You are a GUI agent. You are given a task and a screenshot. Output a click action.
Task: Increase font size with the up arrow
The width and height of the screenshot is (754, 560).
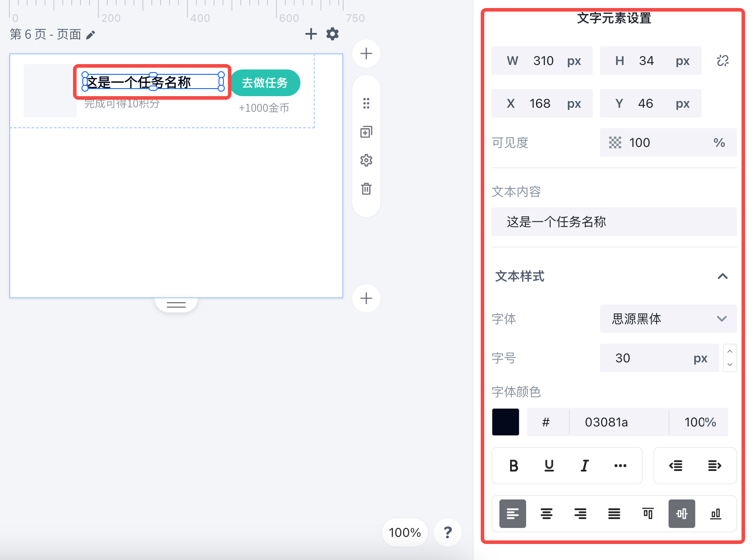(730, 351)
